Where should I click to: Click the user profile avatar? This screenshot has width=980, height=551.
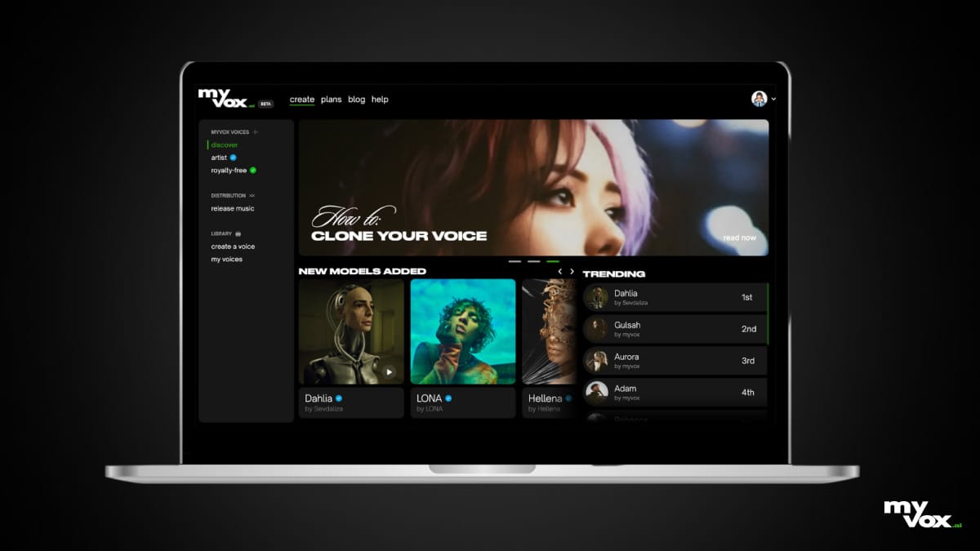(x=759, y=99)
